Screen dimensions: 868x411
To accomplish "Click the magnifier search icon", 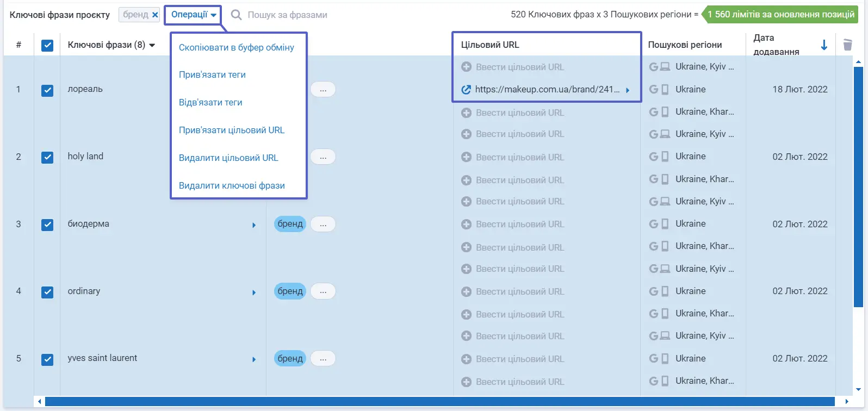I will tap(236, 15).
